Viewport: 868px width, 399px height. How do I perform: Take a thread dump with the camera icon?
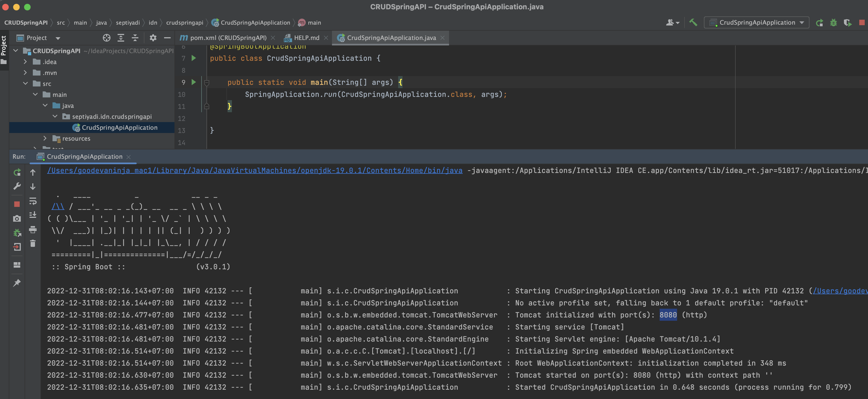pos(17,218)
